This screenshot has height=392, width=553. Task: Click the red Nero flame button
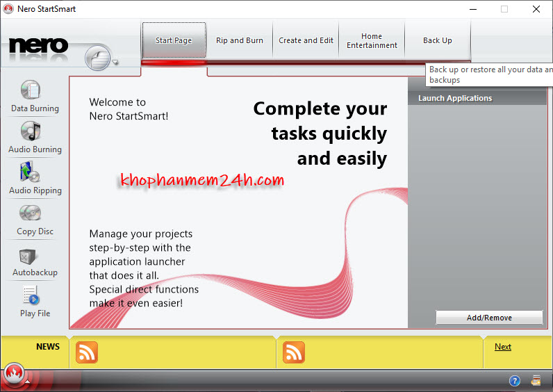(x=13, y=375)
